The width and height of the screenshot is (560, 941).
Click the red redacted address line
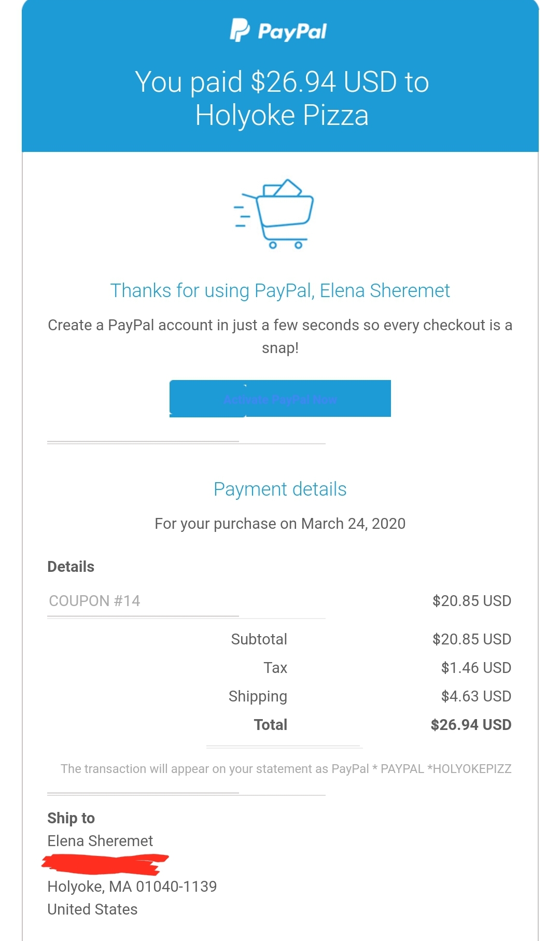click(105, 864)
